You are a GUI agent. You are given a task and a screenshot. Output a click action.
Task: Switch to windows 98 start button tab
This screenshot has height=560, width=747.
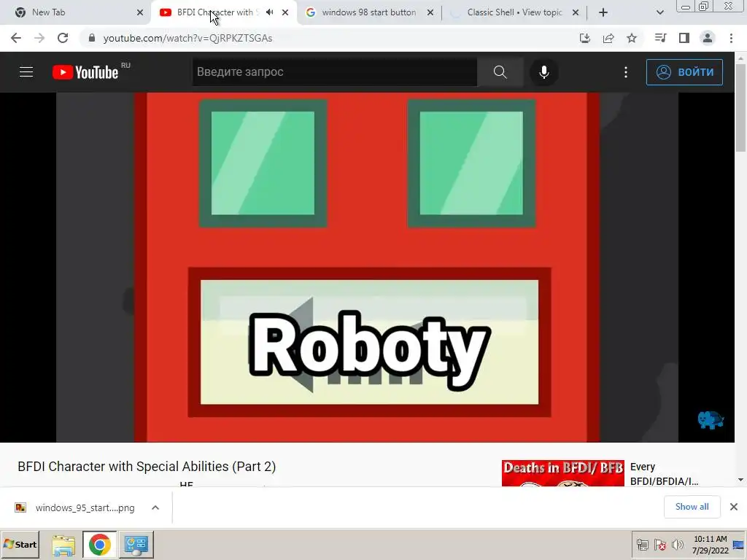(x=368, y=12)
